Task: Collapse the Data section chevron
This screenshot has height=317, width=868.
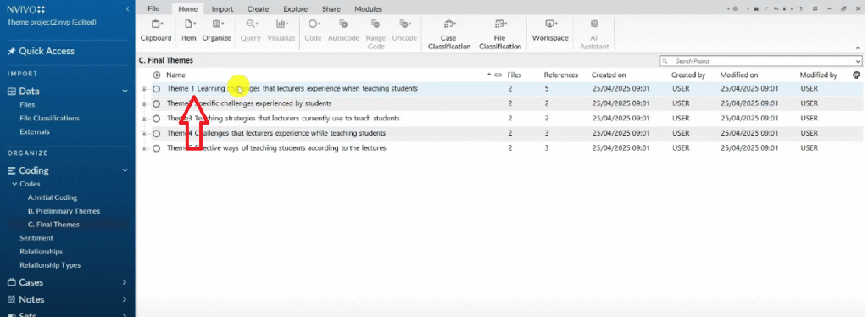Action: tap(125, 92)
